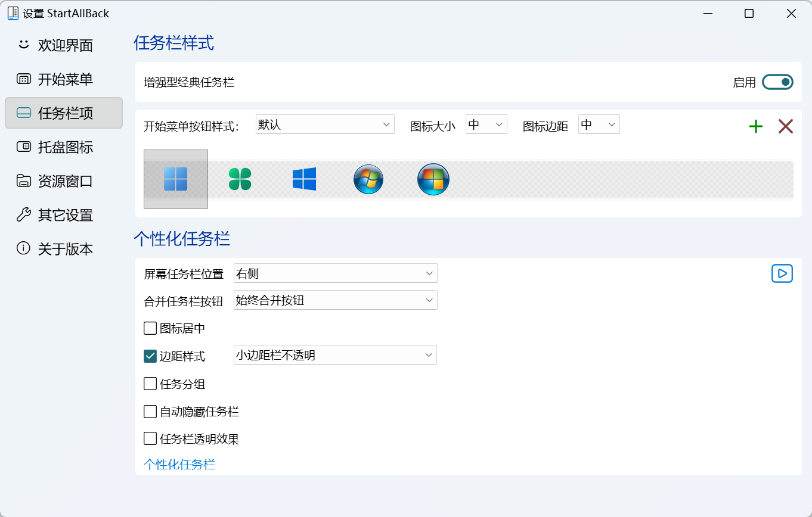
Task: Switch to the 资源窗口 page
Action: click(64, 181)
